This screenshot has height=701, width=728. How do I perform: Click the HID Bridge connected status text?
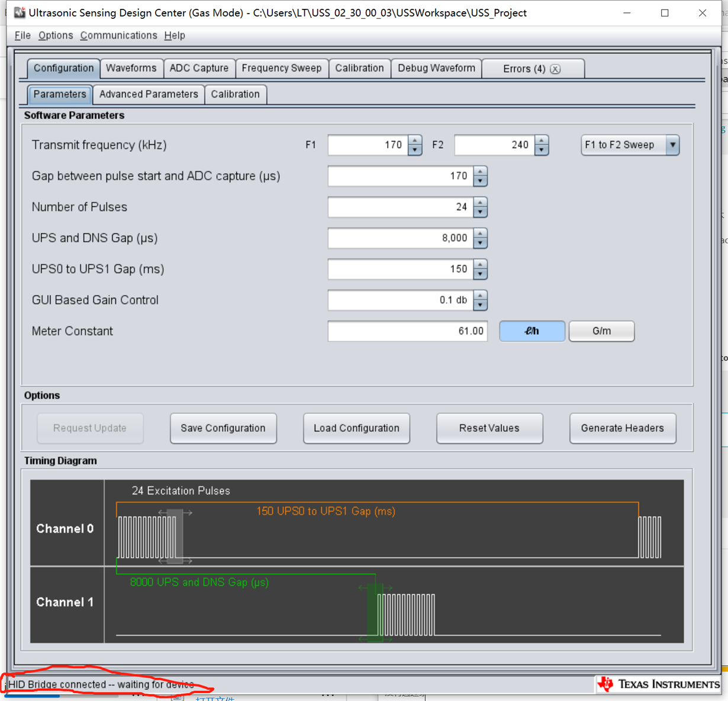[101, 684]
